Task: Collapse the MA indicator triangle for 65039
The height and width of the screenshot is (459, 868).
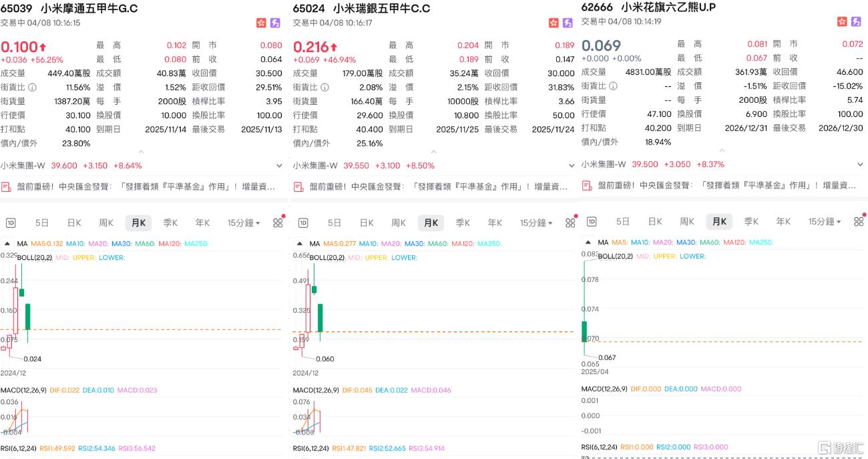Action: [9, 244]
